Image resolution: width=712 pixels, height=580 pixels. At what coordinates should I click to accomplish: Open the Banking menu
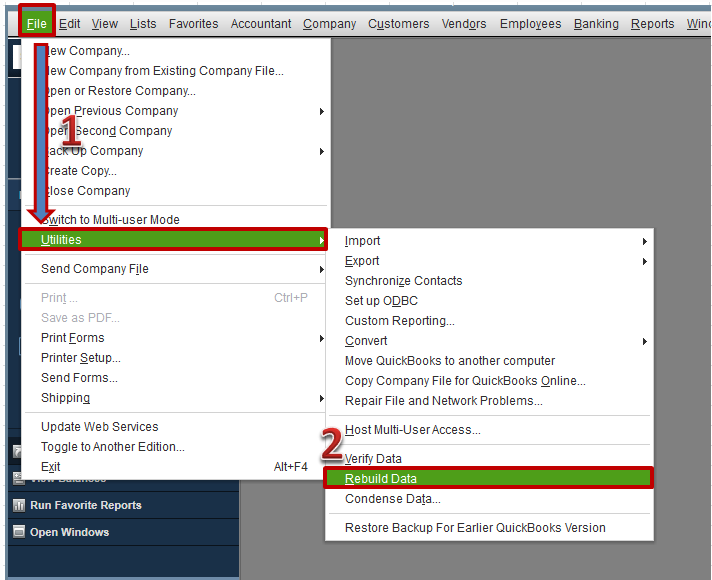click(596, 24)
